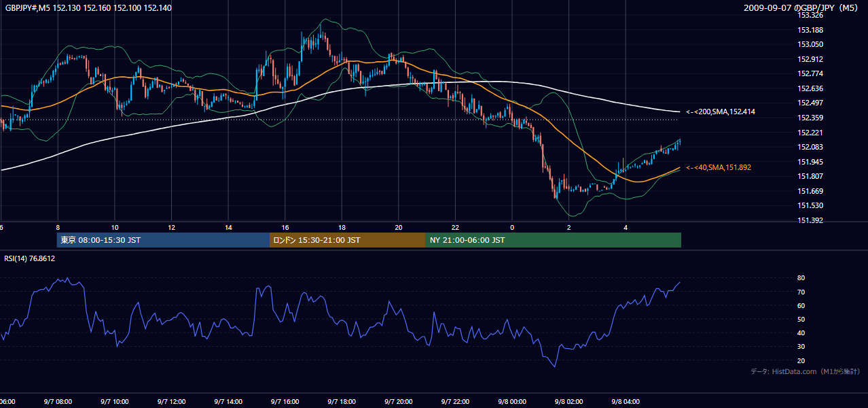
Task: Click price axis value 152.359
Action: pos(810,118)
